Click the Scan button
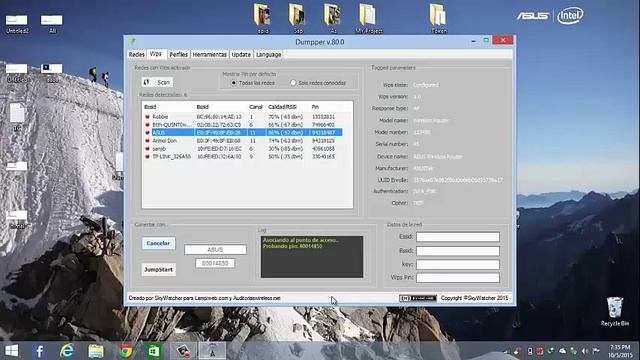This screenshot has width=640, height=360. click(158, 82)
